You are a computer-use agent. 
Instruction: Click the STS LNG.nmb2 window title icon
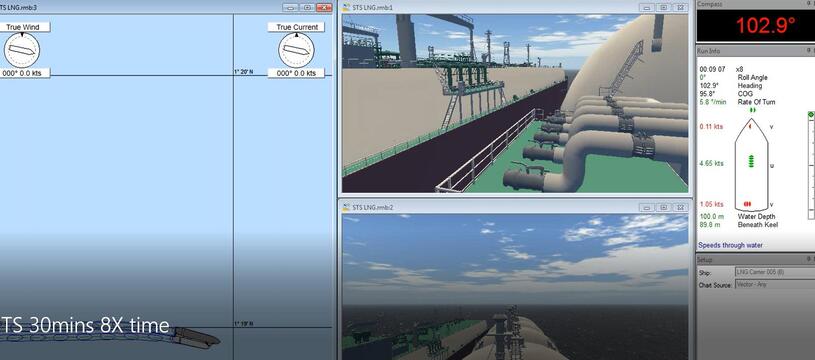pyautogui.click(x=346, y=207)
